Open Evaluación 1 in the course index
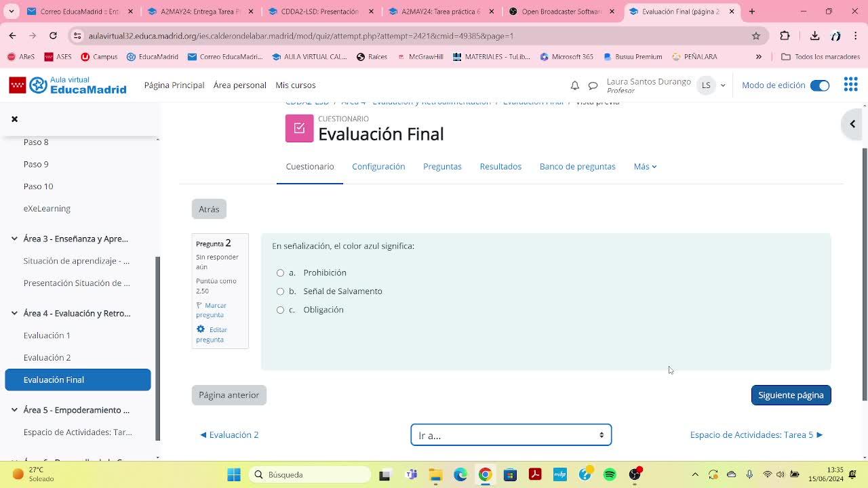868x488 pixels. [x=47, y=335]
